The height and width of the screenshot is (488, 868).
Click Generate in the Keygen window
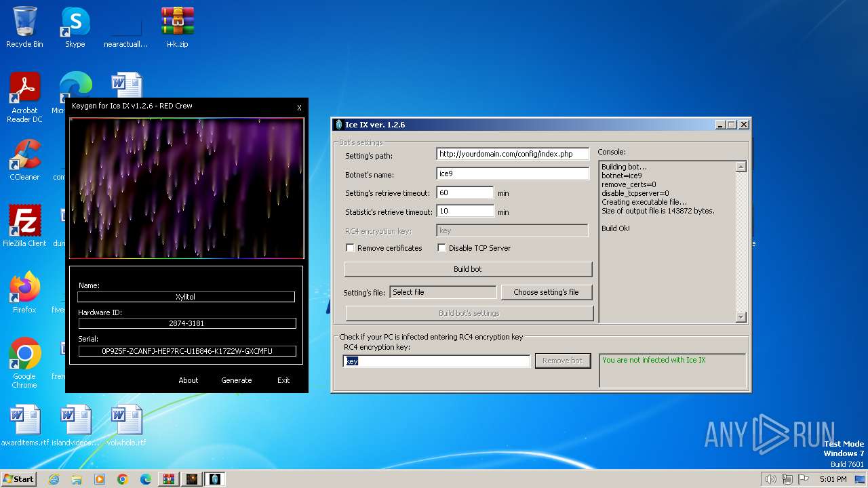point(237,380)
